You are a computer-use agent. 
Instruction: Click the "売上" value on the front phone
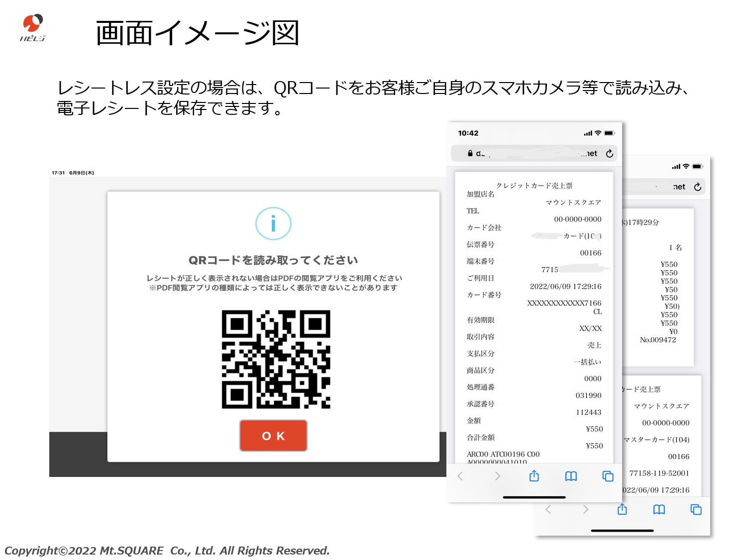595,345
